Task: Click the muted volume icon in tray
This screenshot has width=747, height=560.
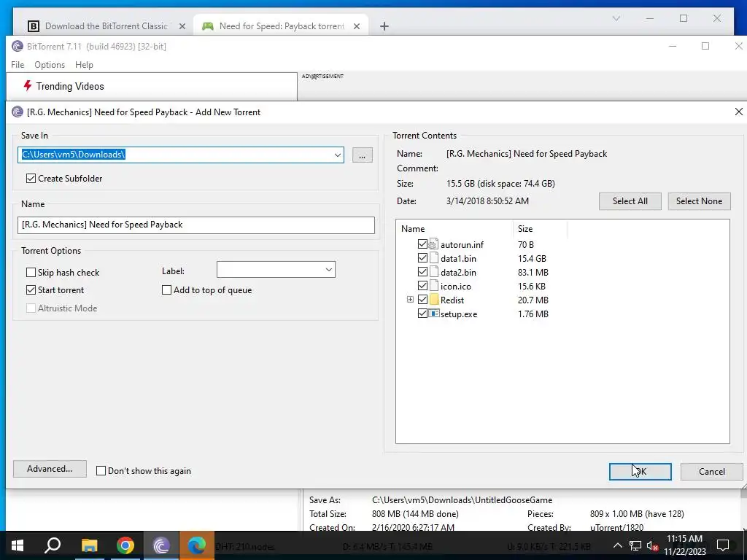Action: (653, 545)
